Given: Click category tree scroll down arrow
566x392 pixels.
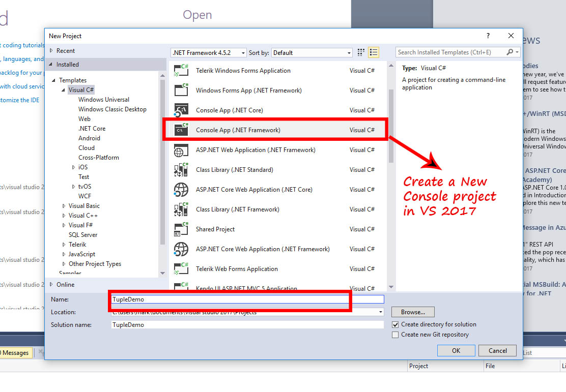Looking at the screenshot, I should click(x=162, y=273).
